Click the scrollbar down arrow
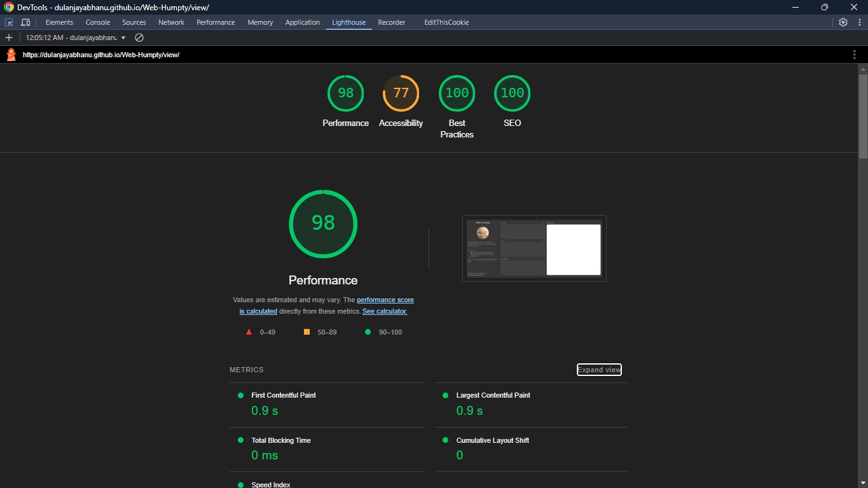 863,482
